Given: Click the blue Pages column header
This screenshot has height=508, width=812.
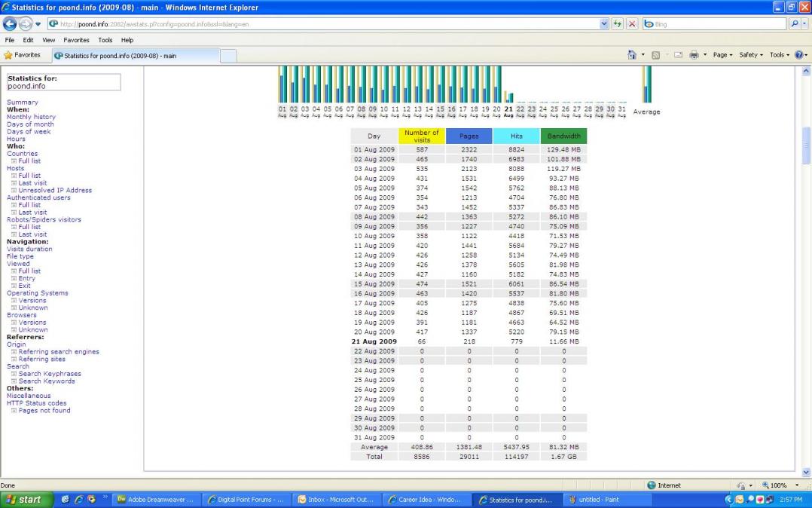Looking at the screenshot, I should 469,136.
